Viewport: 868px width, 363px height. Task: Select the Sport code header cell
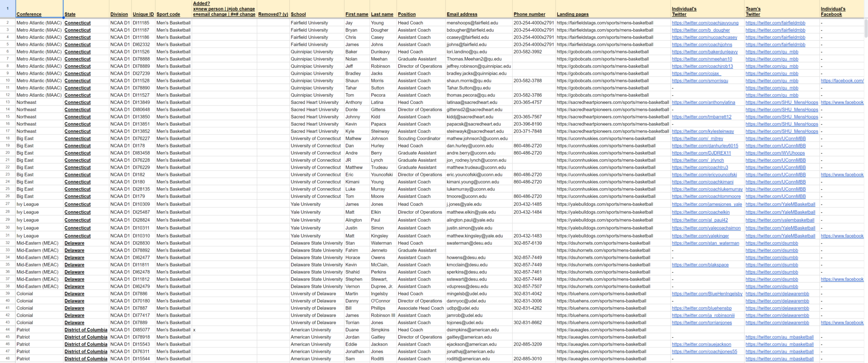[174, 9]
